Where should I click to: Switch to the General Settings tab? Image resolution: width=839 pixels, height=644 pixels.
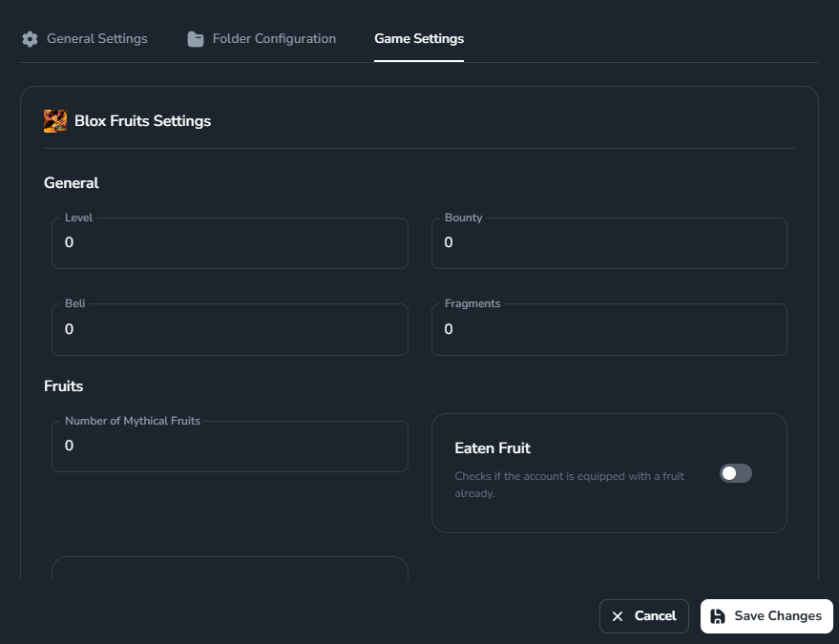[x=95, y=38]
